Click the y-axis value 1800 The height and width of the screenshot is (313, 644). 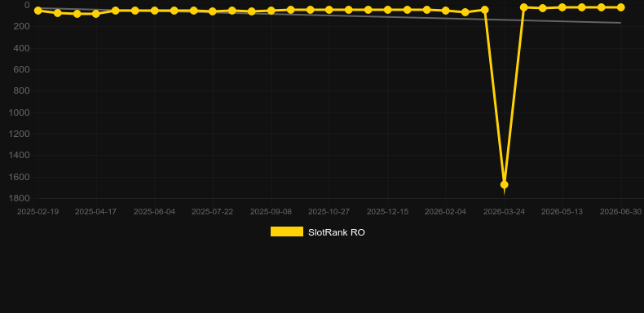(20, 199)
